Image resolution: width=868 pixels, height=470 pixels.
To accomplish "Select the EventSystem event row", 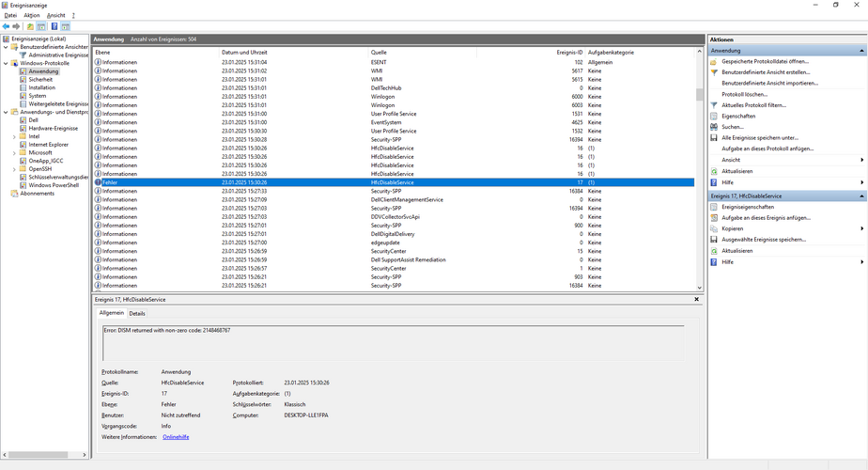I will click(394, 122).
